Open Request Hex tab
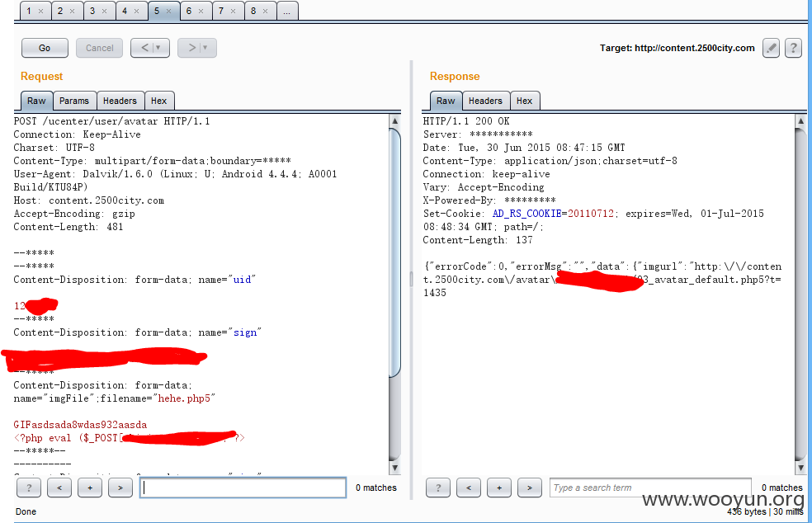 pos(159,101)
